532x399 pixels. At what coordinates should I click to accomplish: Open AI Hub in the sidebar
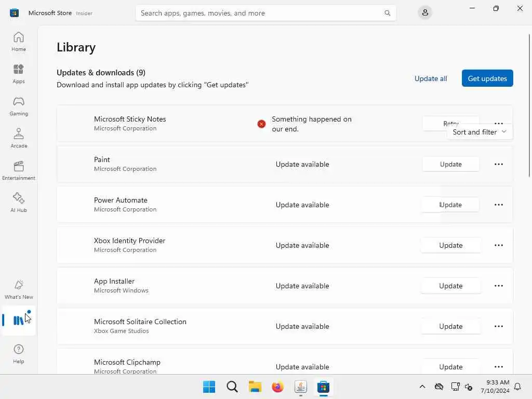coord(19,203)
